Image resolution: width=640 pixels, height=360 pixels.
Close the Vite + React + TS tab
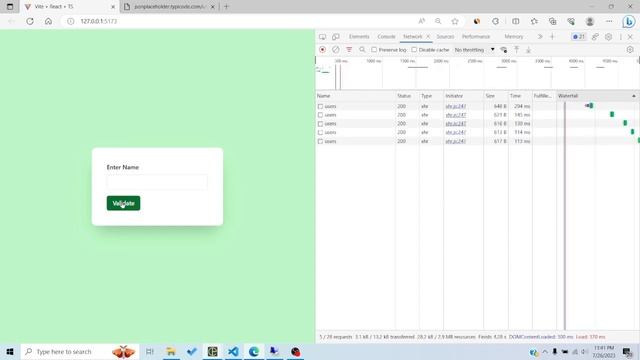(113, 7)
